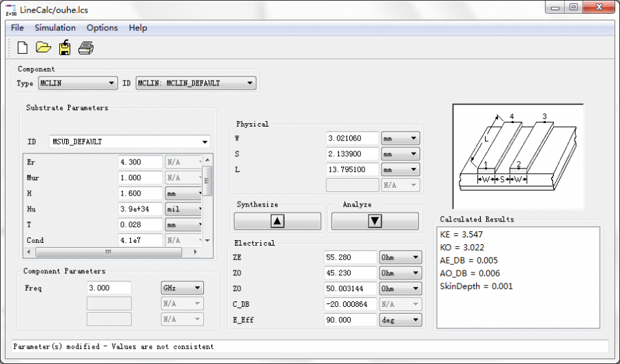Open a file using the folder icon
620x364 pixels.
click(43, 47)
